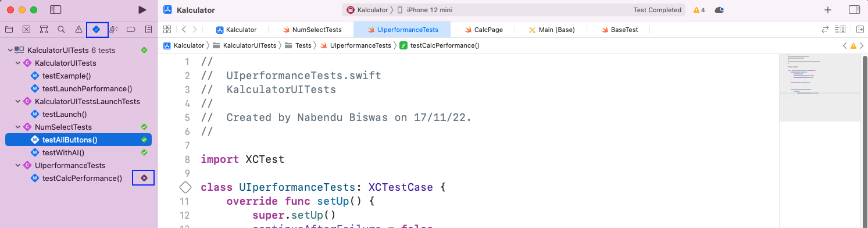Toggle the left navigator sidebar

pyautogui.click(x=56, y=10)
